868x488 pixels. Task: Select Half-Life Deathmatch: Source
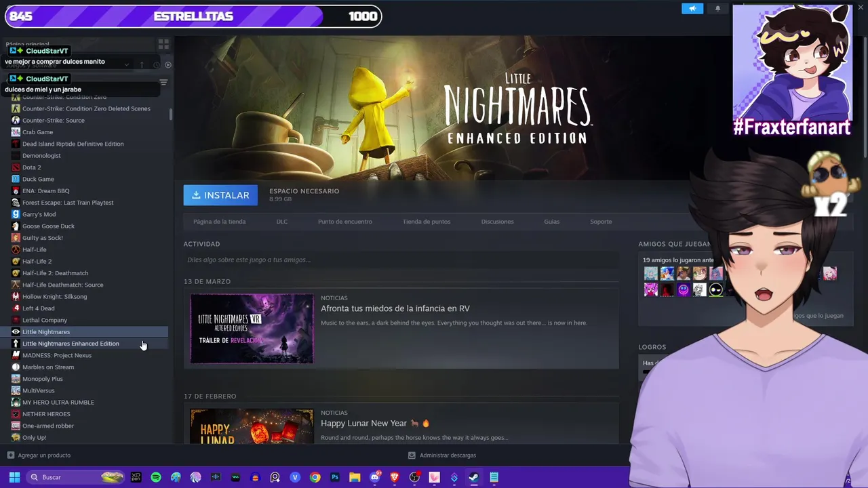click(62, 285)
